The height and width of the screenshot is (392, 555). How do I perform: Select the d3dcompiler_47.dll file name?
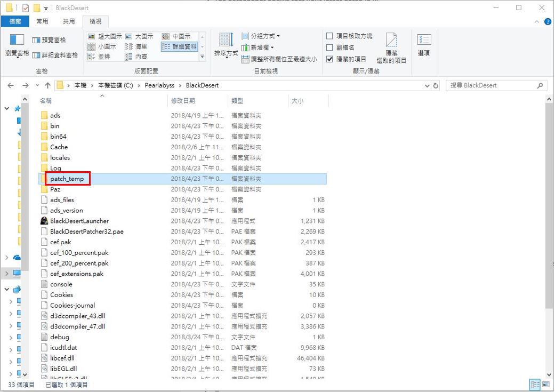coord(77,326)
